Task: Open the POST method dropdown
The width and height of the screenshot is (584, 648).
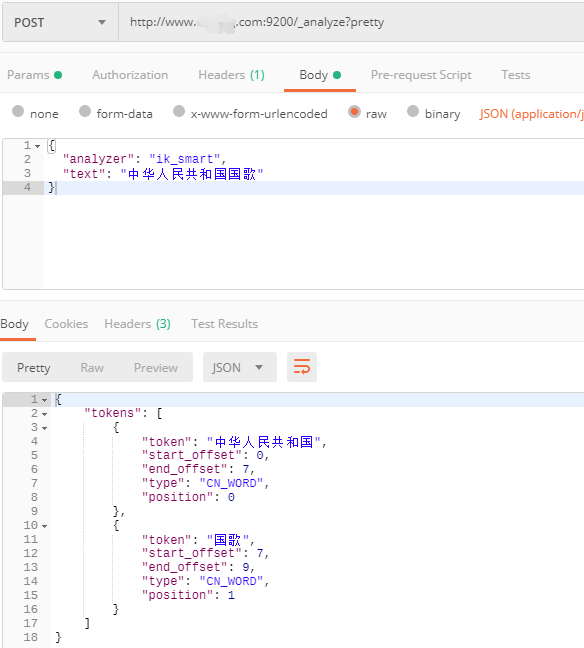Action: click(60, 22)
